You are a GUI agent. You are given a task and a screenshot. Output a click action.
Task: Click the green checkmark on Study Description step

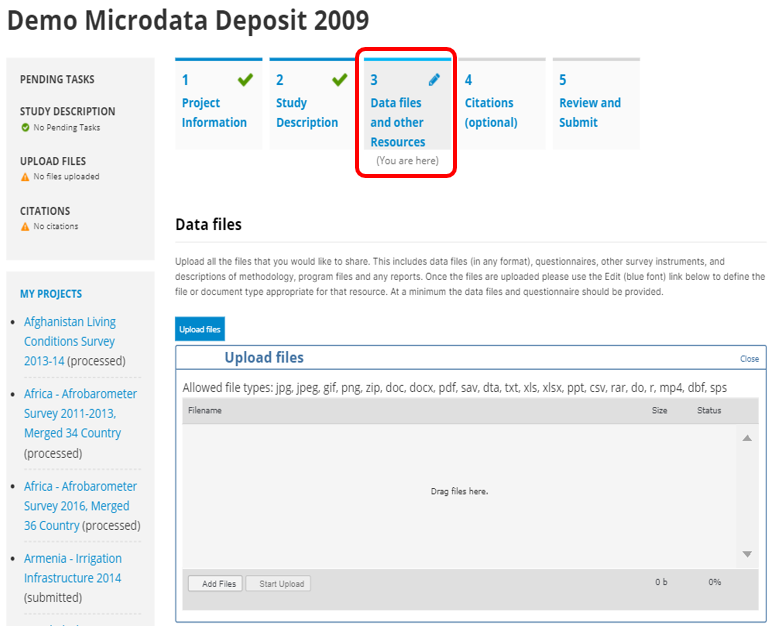click(x=340, y=79)
